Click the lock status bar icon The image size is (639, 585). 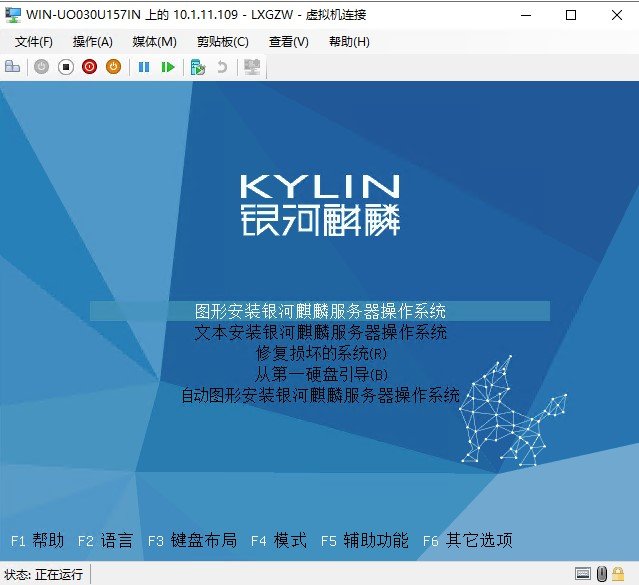pyautogui.click(x=618, y=574)
